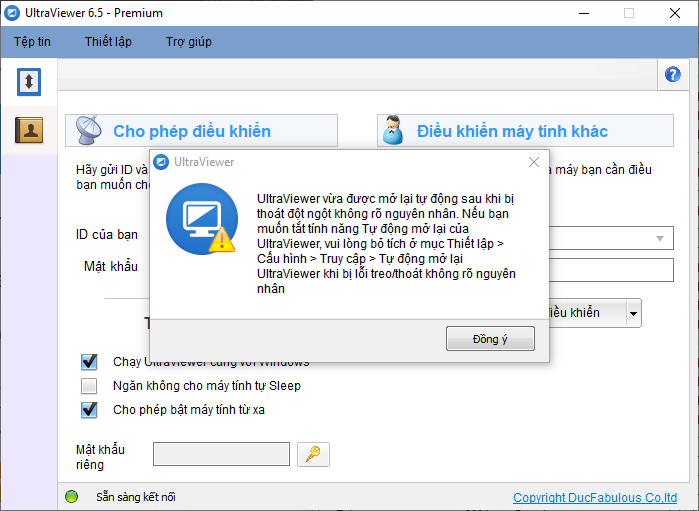Click the Cho phép điều khiển header

201,131
